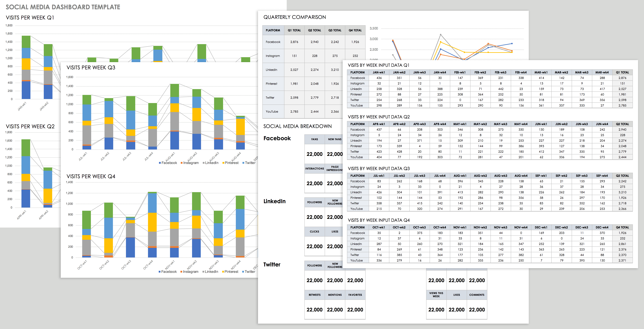Viewport: 644px width, 329px height.
Task: Click Instagram orange legend swatch in Q3 chart
Action: tap(181, 163)
